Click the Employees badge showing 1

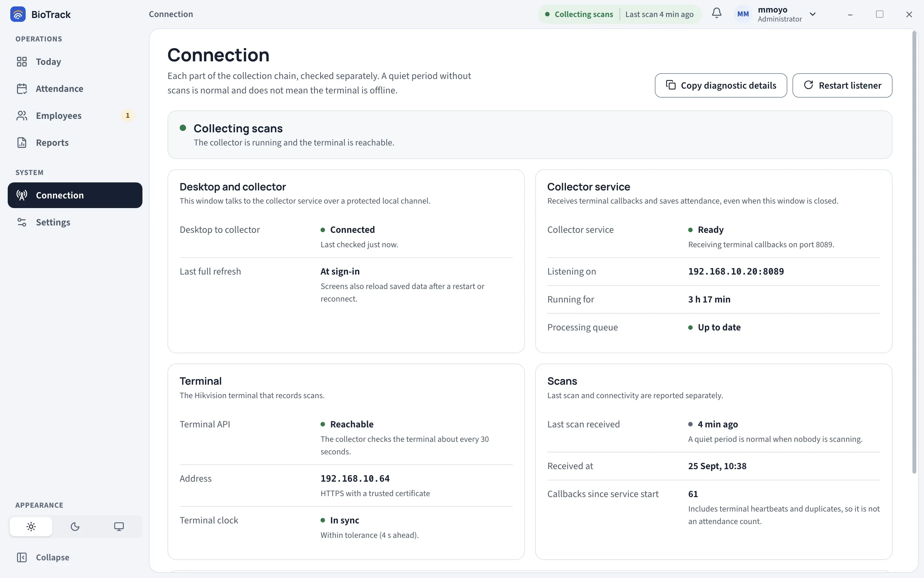tap(127, 116)
